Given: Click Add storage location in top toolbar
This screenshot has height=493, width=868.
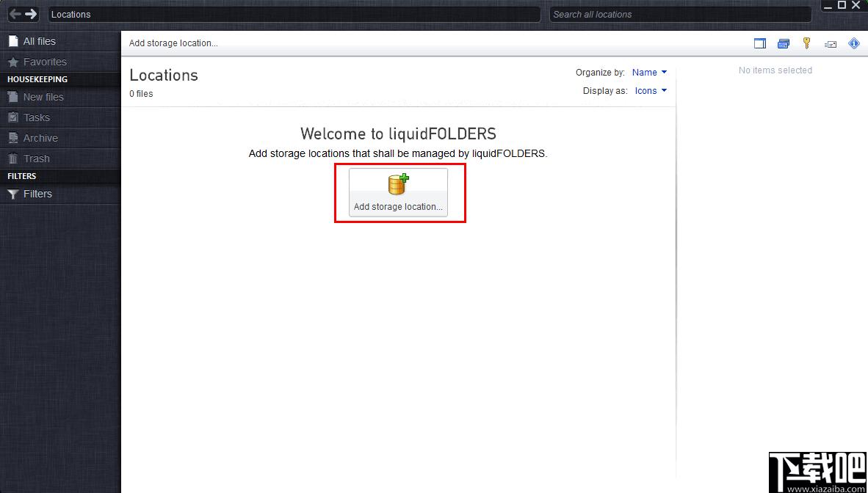Looking at the screenshot, I should (173, 43).
